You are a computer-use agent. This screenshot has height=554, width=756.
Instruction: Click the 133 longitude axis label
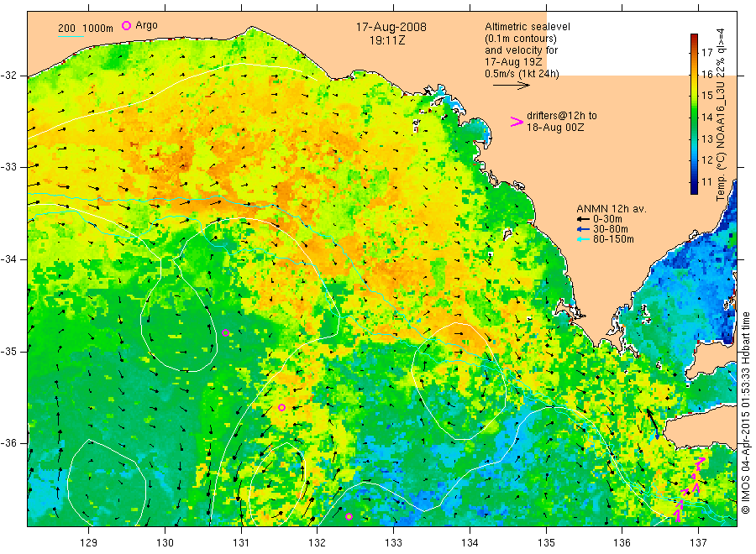click(393, 543)
